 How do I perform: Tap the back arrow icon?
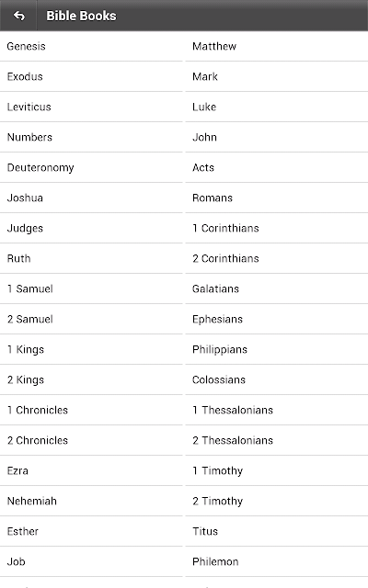click(18, 16)
